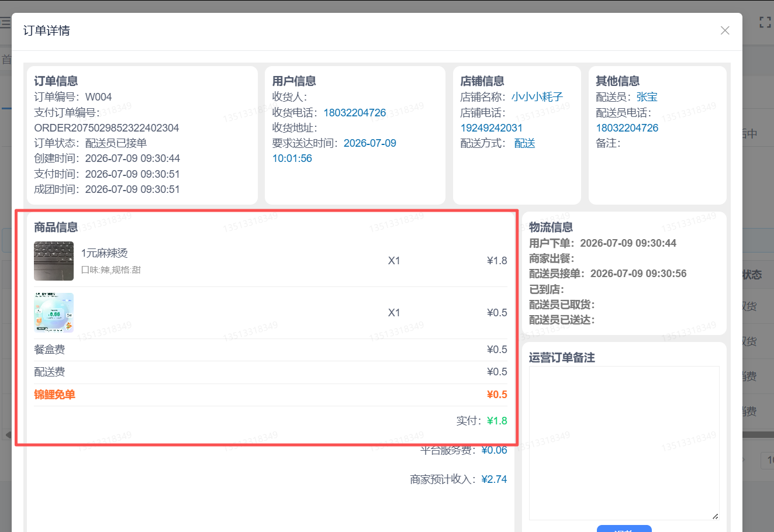Screen dimensions: 774x532
Task: Click the blue button below the remarks box
Action: (624, 528)
